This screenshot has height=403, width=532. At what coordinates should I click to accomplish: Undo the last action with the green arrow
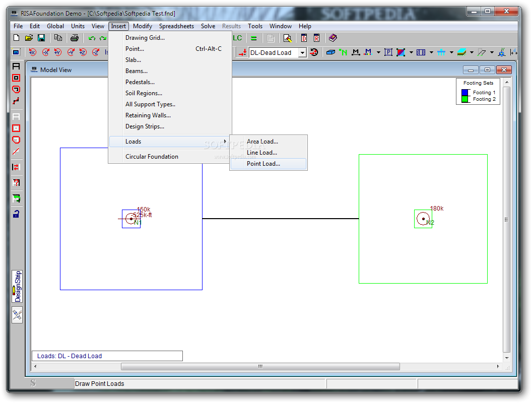click(92, 38)
